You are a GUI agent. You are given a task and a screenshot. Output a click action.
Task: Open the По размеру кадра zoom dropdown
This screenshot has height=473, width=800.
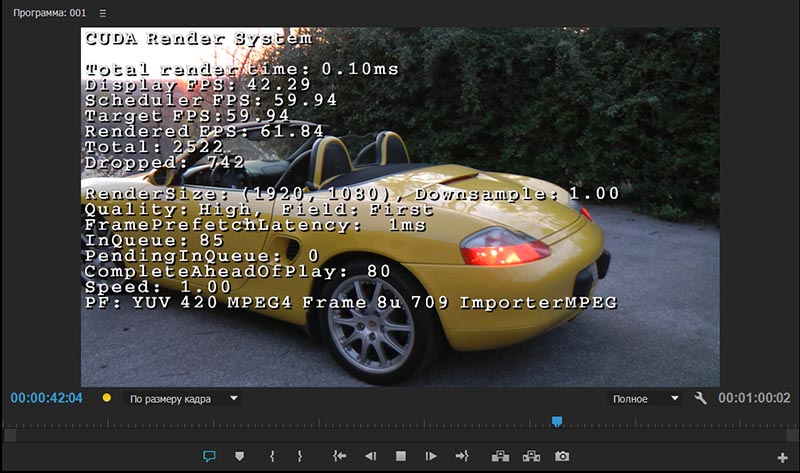click(183, 399)
